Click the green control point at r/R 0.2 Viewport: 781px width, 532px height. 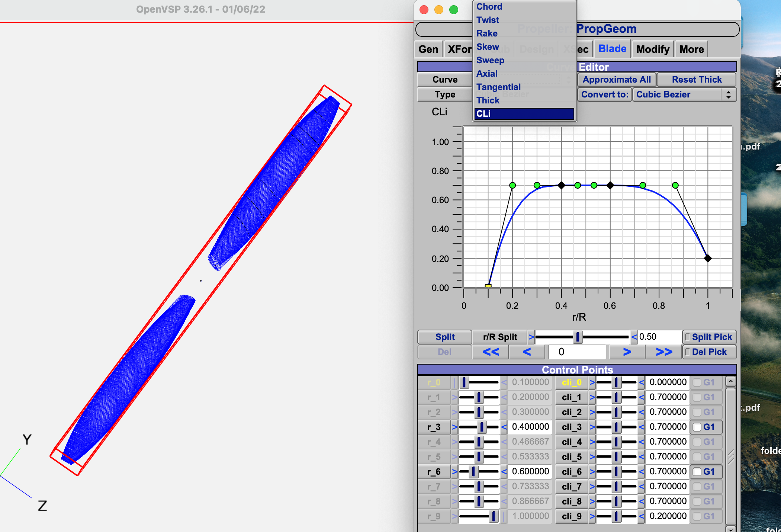point(512,185)
